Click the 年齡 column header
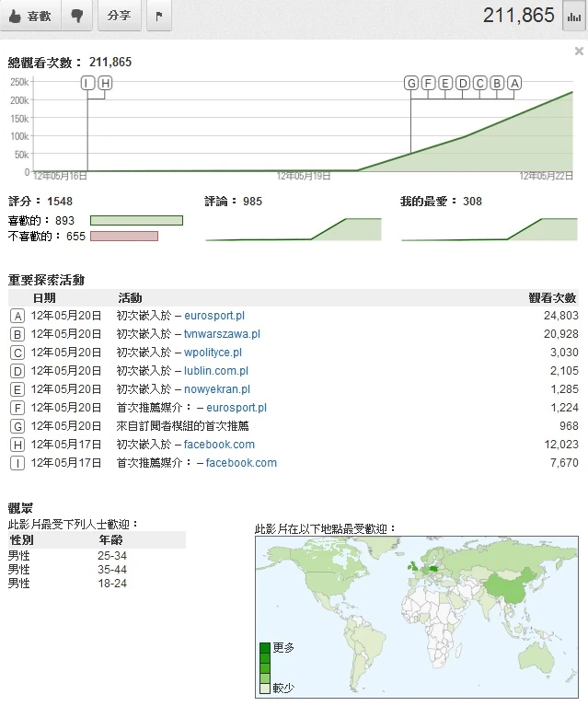The height and width of the screenshot is (706, 588). click(x=110, y=540)
